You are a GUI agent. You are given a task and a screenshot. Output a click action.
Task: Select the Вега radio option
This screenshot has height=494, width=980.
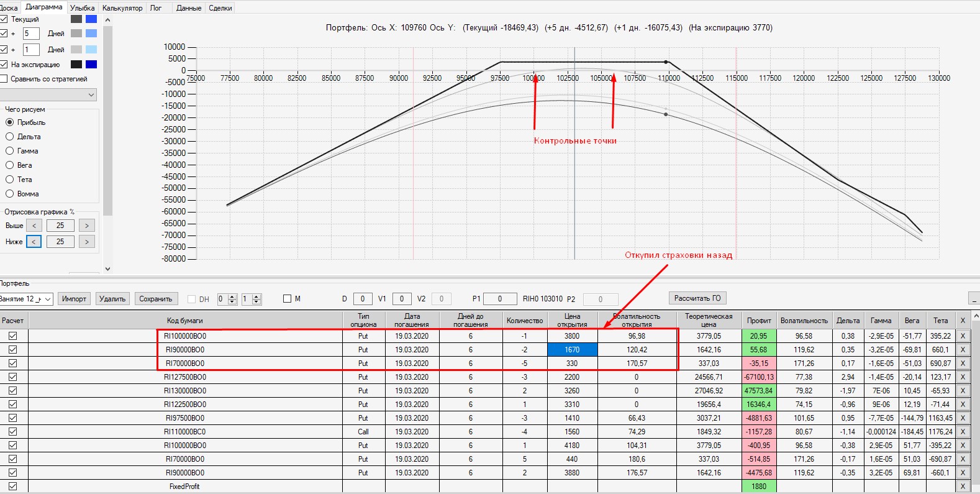[9, 165]
